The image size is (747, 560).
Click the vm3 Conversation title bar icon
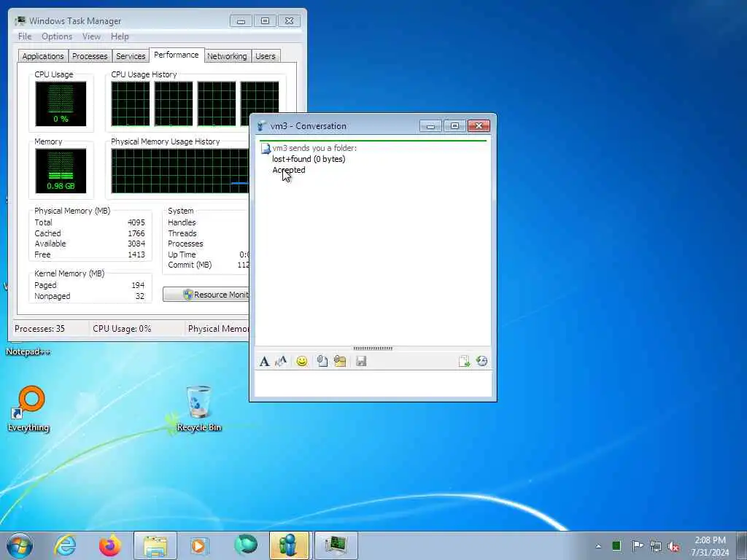262,126
